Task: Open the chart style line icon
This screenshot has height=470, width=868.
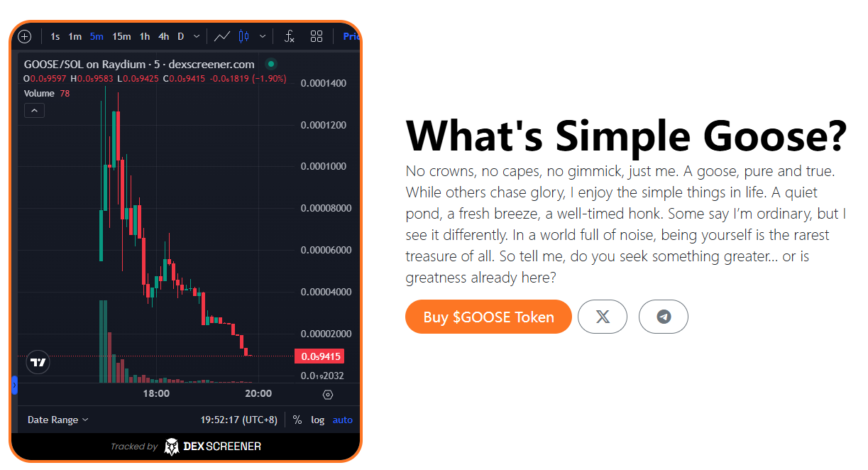Action: pyautogui.click(x=222, y=36)
